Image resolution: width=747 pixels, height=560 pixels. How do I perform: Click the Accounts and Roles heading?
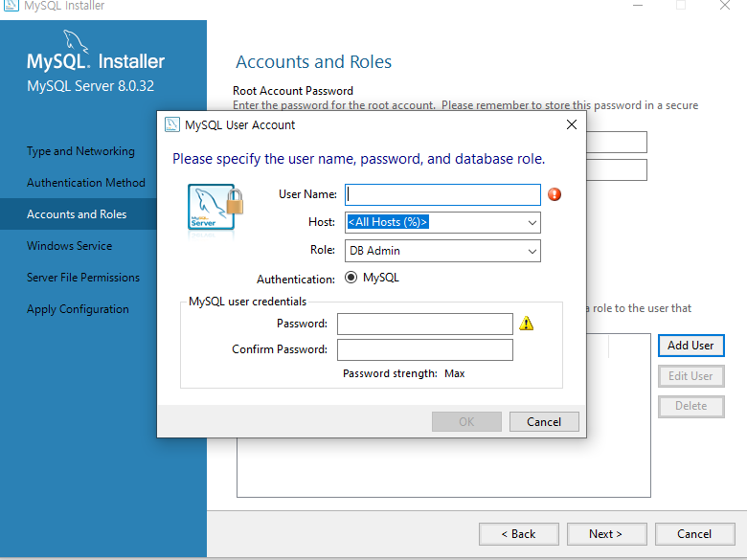(x=313, y=62)
